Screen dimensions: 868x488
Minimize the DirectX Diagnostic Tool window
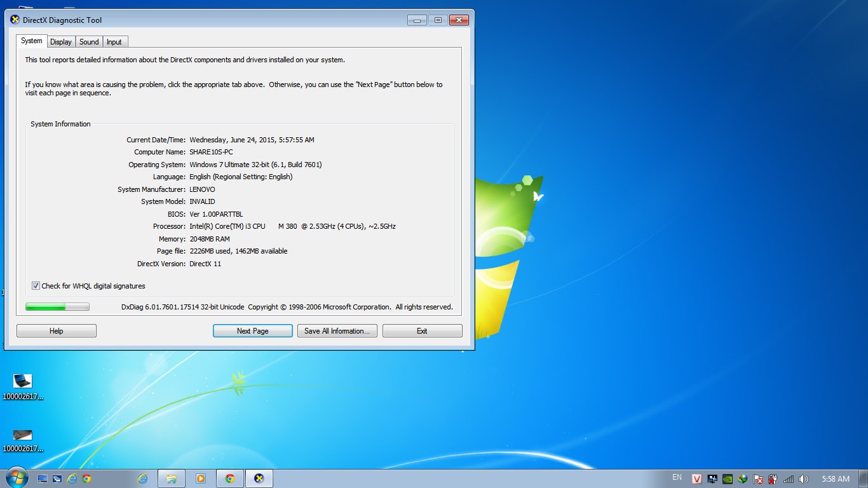pos(417,20)
